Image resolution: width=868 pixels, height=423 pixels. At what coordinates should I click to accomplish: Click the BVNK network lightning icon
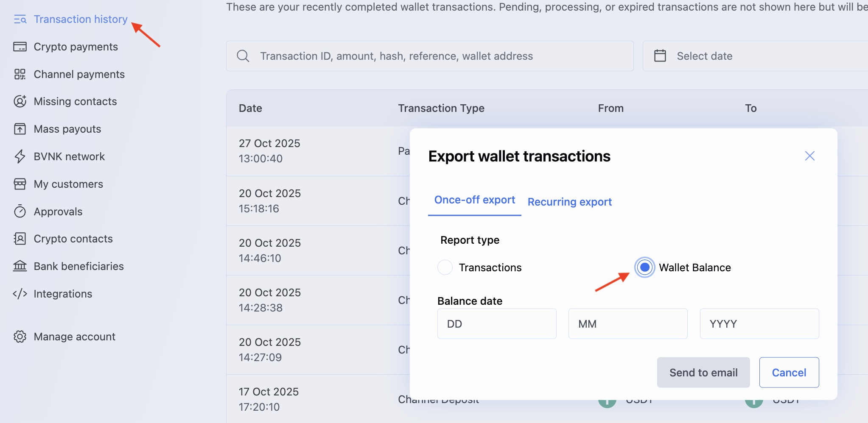20,156
